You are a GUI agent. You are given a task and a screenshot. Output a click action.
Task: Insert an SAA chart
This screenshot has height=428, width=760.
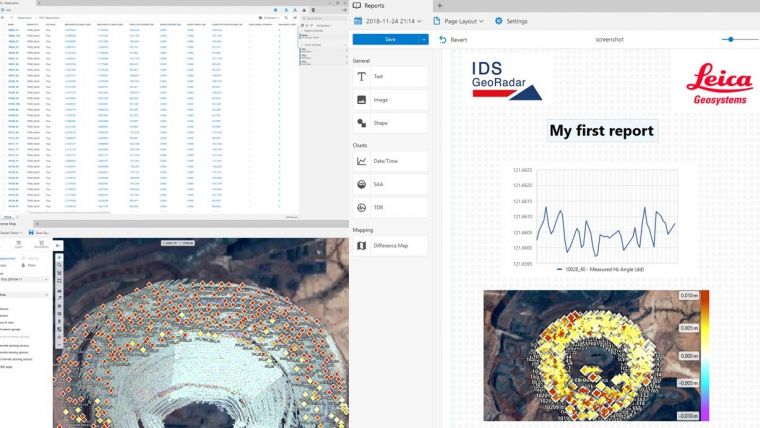point(390,184)
